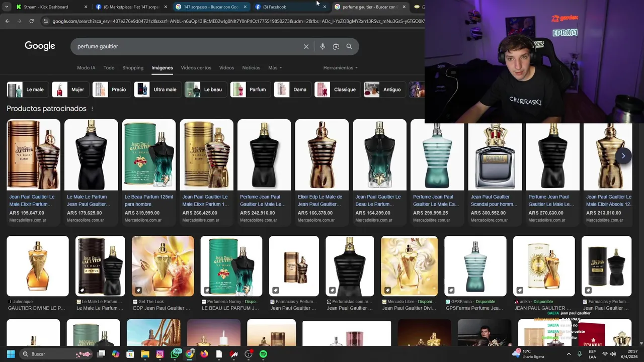This screenshot has width=644, height=362.
Task: Open the Más dropdown menu
Action: [275, 68]
